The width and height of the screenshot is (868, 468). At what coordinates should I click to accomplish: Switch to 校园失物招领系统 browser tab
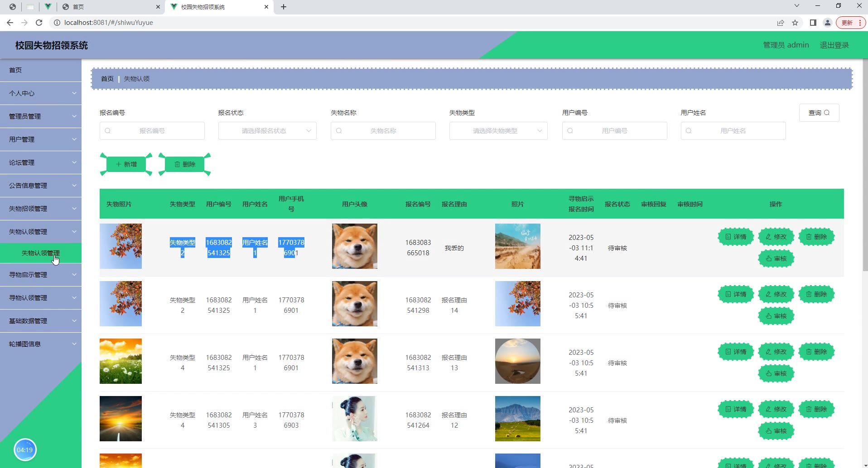point(220,7)
